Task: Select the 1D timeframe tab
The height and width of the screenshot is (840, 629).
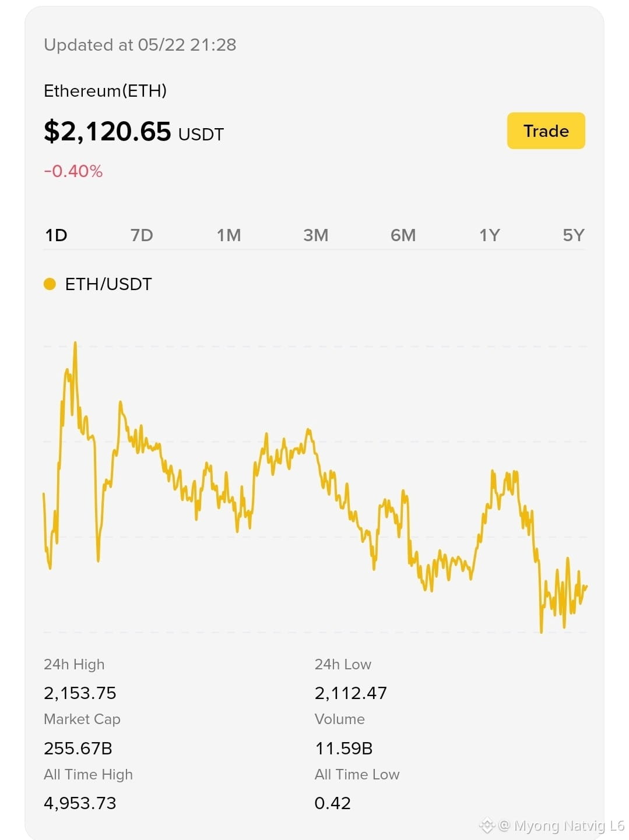Action: click(x=57, y=235)
